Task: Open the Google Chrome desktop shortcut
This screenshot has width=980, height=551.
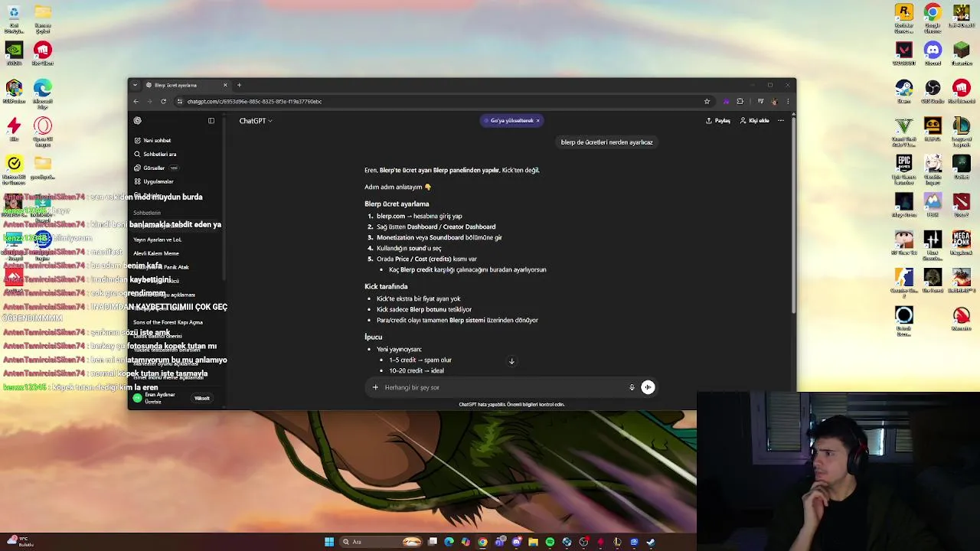Action: pyautogui.click(x=933, y=18)
